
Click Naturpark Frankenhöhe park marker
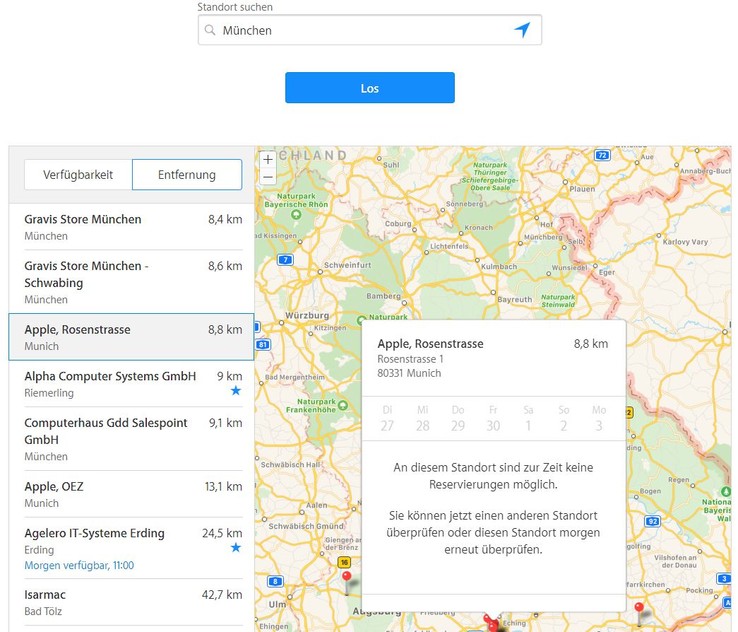pos(343,405)
